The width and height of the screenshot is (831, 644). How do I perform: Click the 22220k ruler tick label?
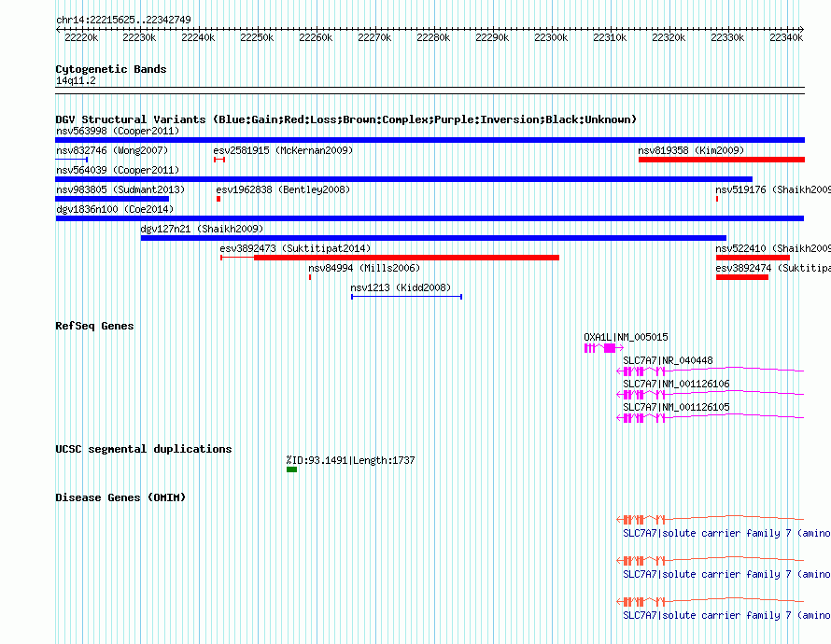[x=81, y=37]
